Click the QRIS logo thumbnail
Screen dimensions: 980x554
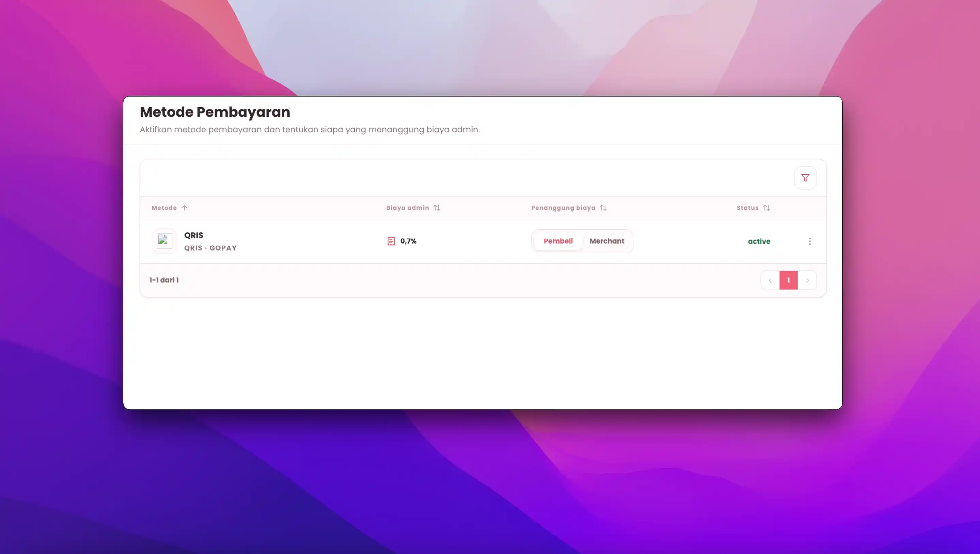[x=164, y=241]
